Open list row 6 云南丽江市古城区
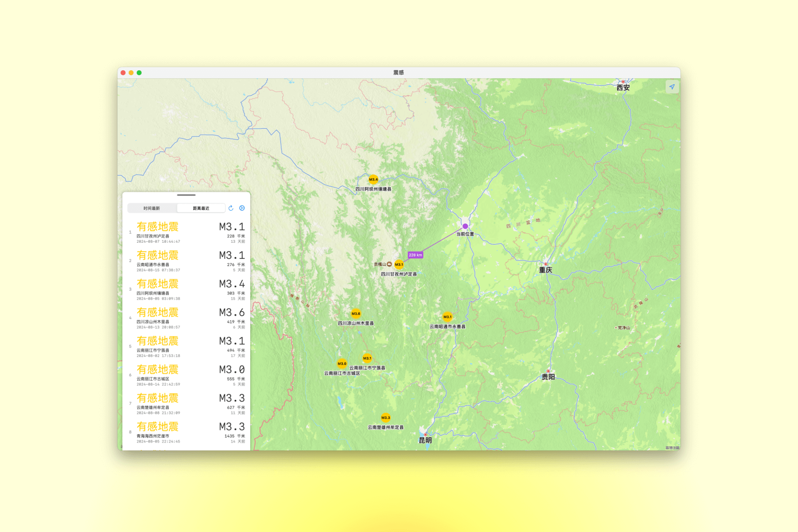Viewport: 798px width, 532px height. (187, 375)
